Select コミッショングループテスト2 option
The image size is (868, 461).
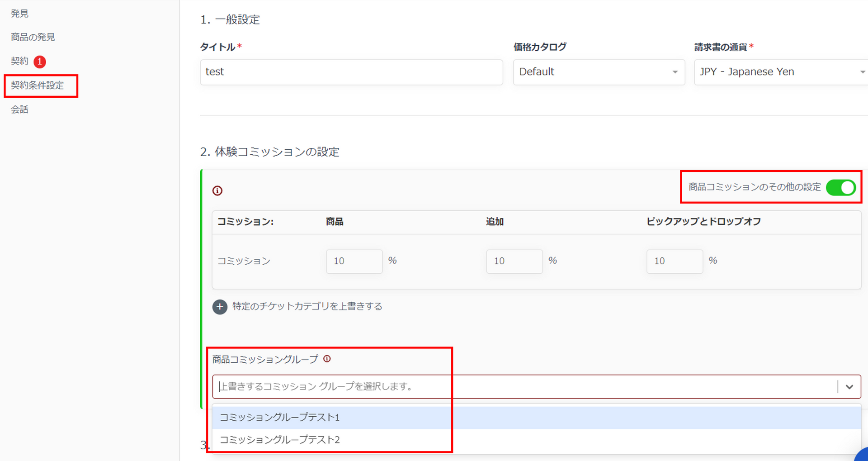[x=279, y=440]
